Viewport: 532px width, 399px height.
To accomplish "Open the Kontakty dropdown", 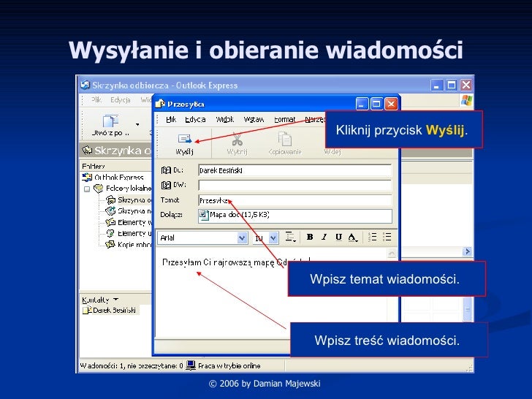I will coord(115,300).
